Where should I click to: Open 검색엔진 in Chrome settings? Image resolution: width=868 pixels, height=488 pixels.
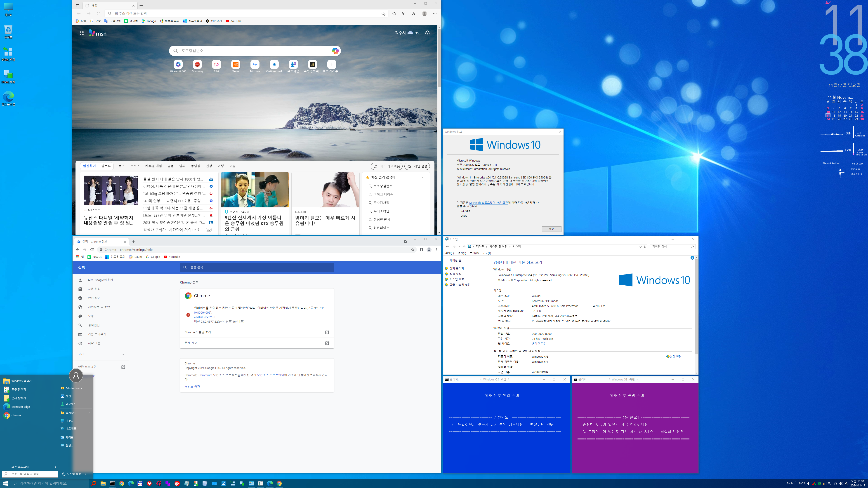point(94,325)
